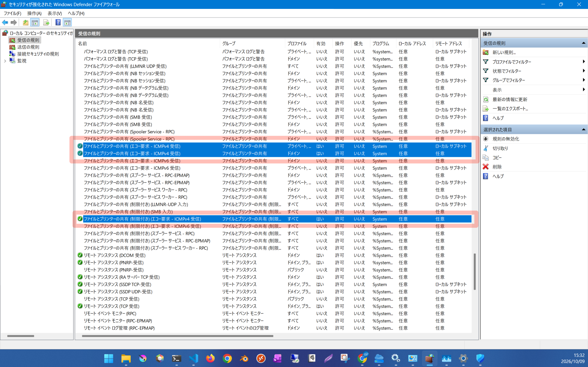Sort by the 名前 column header
The width and height of the screenshot is (588, 367).
(x=148, y=44)
